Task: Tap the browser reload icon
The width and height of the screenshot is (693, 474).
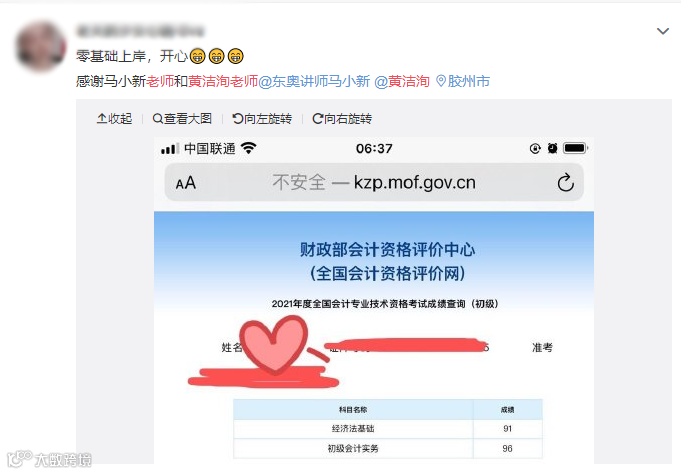Action: pos(565,182)
